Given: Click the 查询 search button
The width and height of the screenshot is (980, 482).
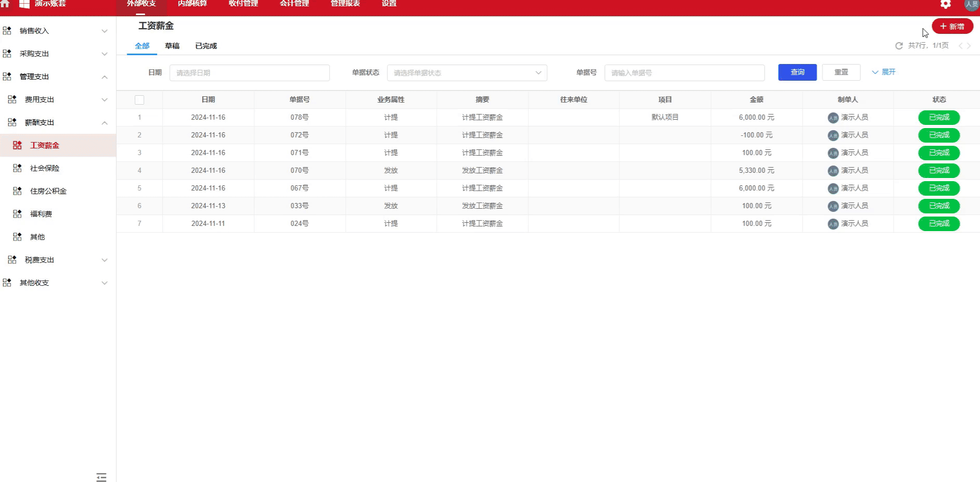Looking at the screenshot, I should pos(797,72).
